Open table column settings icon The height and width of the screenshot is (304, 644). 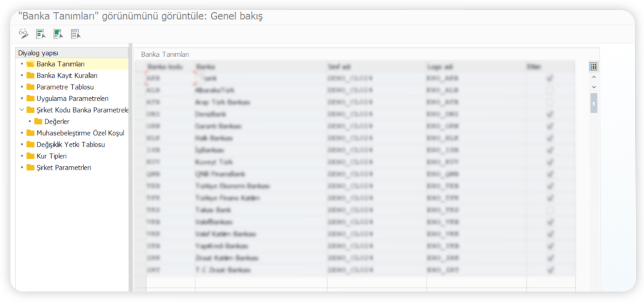coord(593,66)
